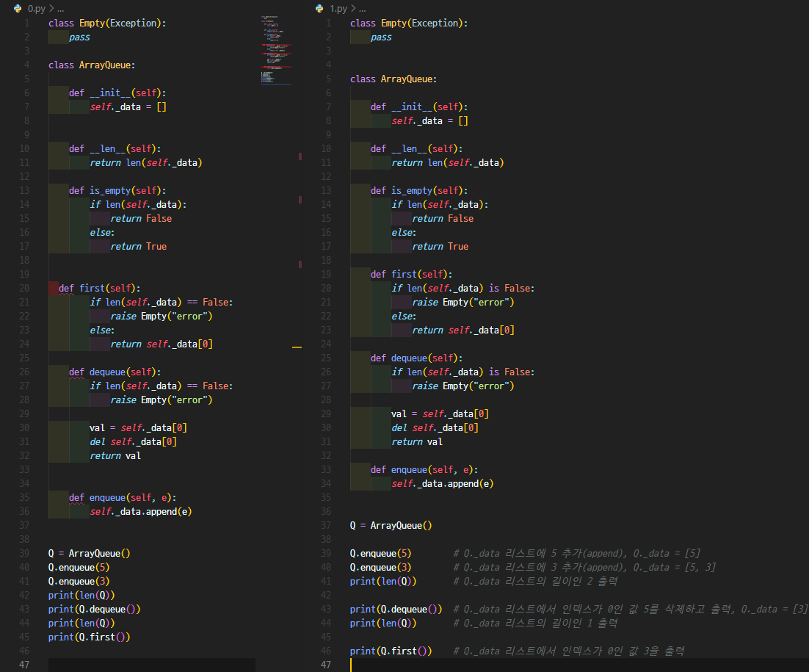
Task: Click 'Q.enqueue(5)' in 1.py
Action: coord(381,553)
